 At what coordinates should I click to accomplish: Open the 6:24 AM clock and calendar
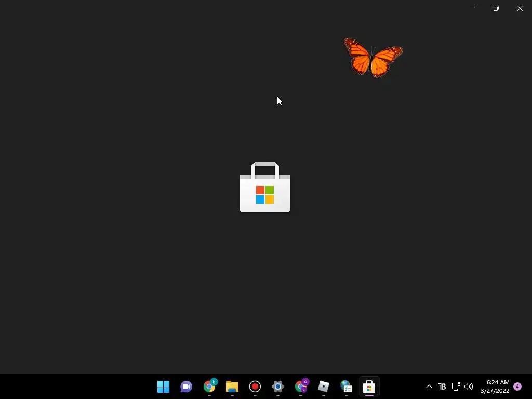tap(495, 387)
